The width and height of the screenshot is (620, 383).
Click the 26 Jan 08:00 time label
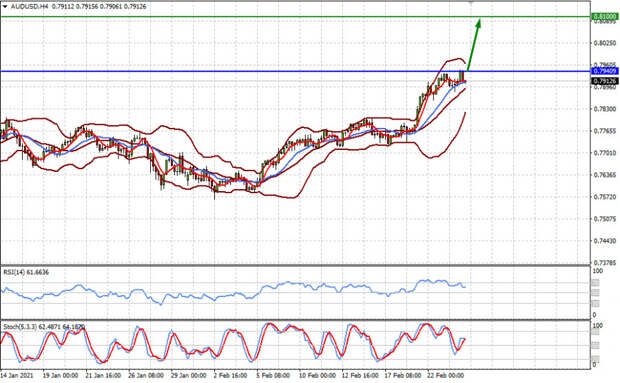(x=146, y=375)
